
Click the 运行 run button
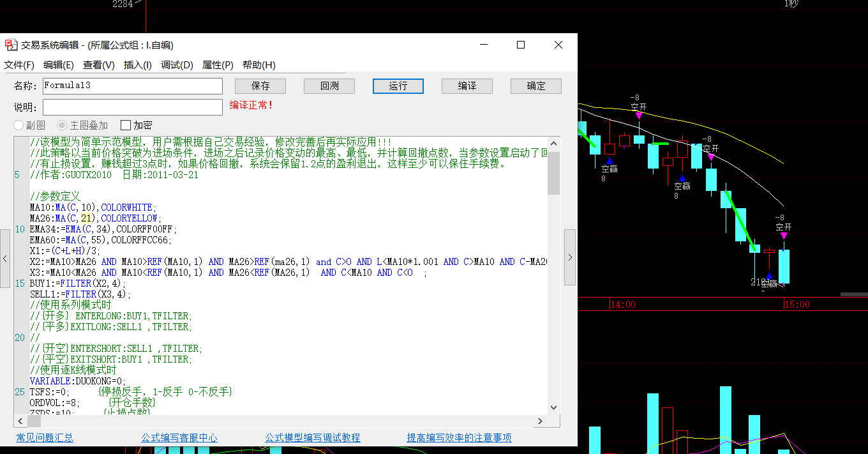(398, 85)
